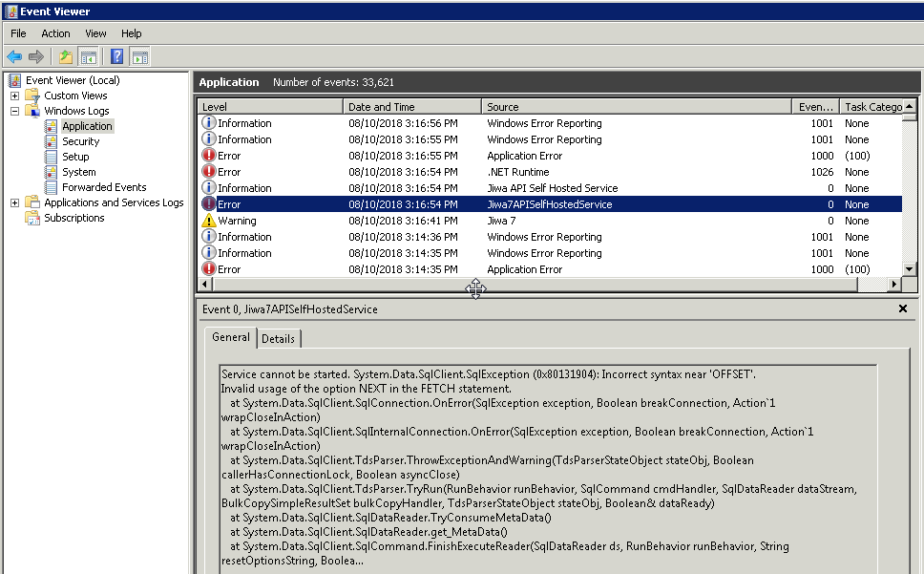Click the Back arrow toolbar icon
The height and width of the screenshot is (574, 924).
pyautogui.click(x=14, y=57)
